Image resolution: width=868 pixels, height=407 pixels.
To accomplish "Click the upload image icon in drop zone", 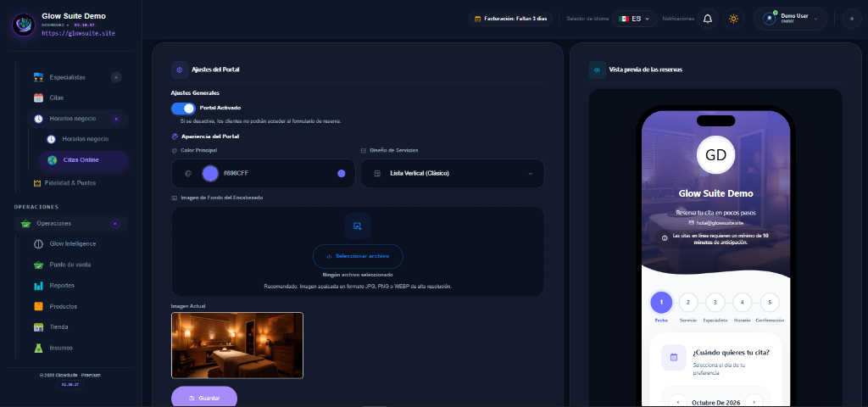I will [358, 226].
